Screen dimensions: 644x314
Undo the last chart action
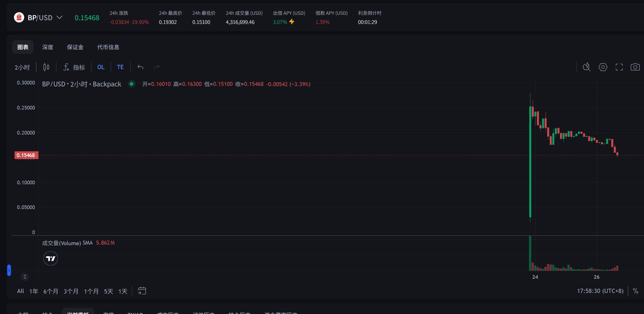pos(141,67)
